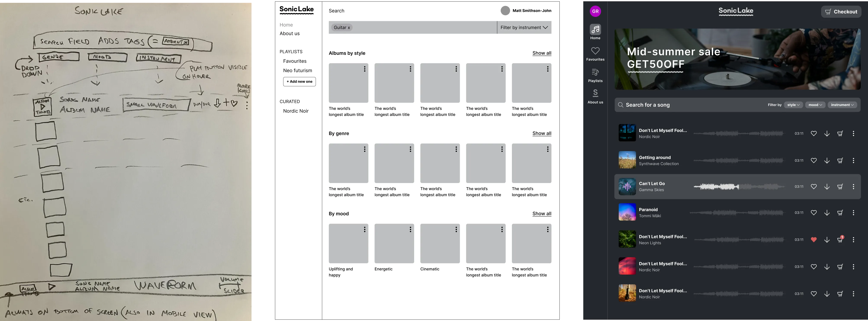Open About us in the white sidebar
Viewport: 868px width, 321px height.
pos(289,33)
